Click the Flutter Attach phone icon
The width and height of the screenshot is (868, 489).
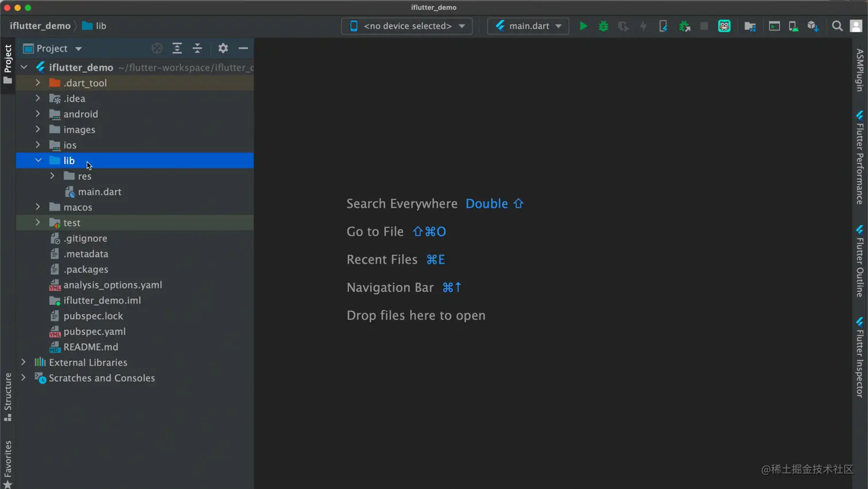coord(663,26)
